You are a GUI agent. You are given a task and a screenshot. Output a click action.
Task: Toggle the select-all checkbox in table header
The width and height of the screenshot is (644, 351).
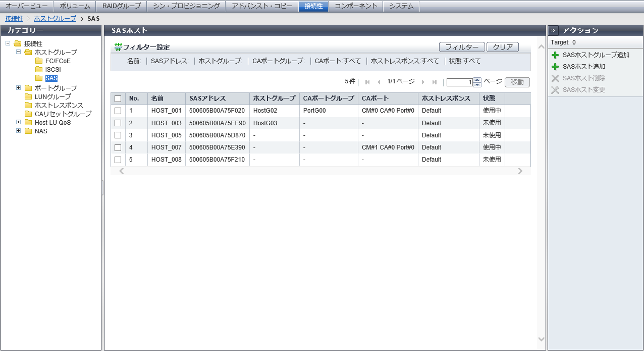[118, 98]
